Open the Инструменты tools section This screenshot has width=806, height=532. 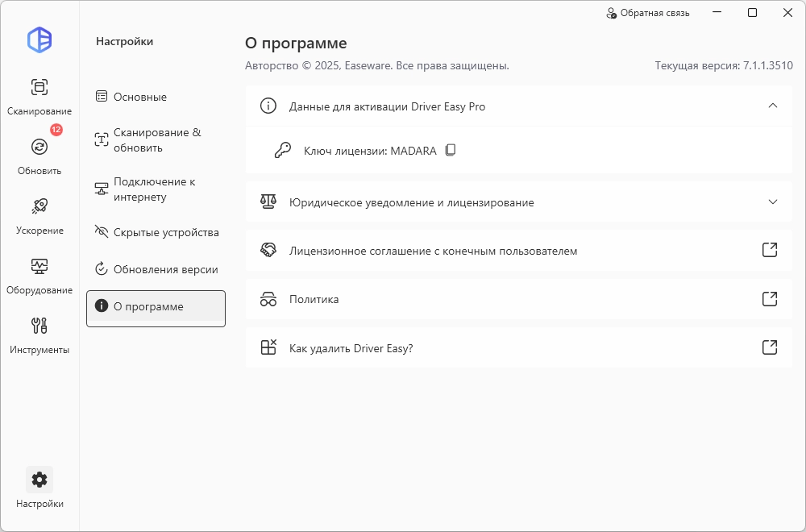click(39, 333)
